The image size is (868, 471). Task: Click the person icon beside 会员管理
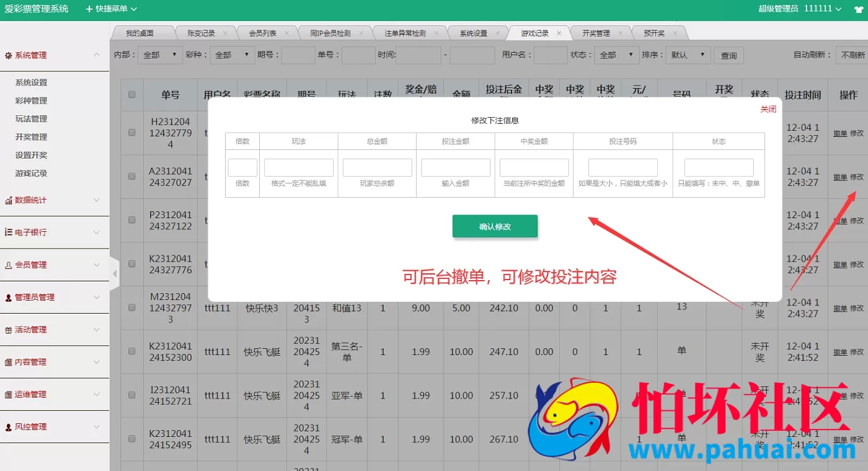9,265
